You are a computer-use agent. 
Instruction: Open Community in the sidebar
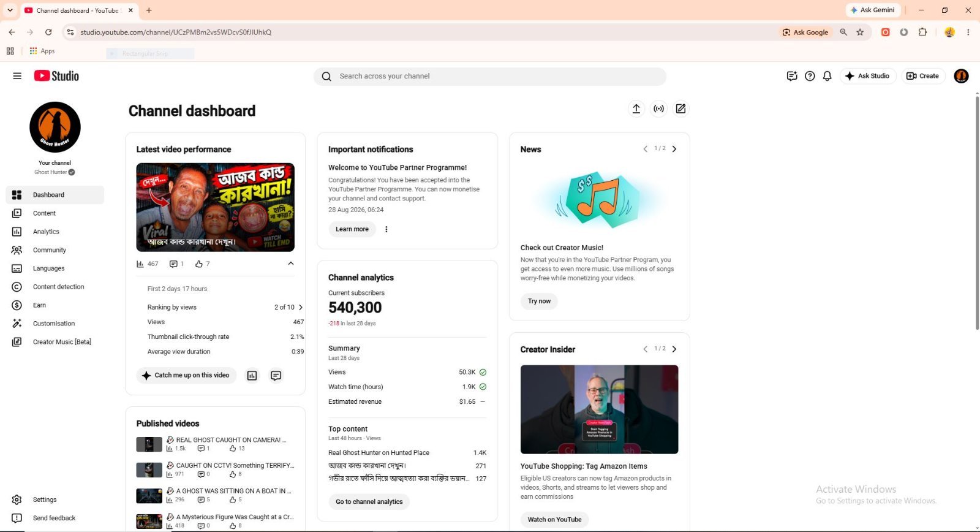pyautogui.click(x=55, y=250)
